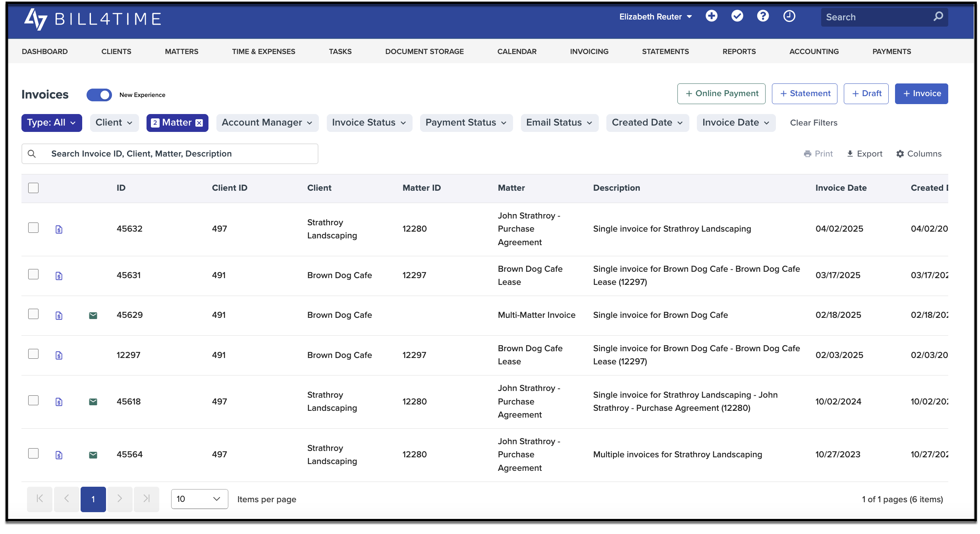Select the checkbox for invoice 45631
This screenshot has width=980, height=534.
point(33,274)
